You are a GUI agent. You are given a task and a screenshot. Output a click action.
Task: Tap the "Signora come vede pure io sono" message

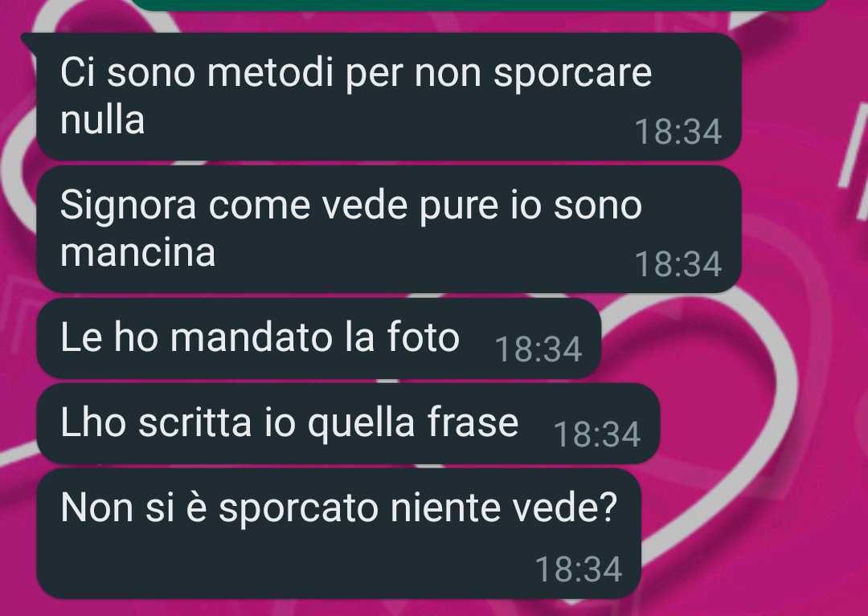[389, 229]
